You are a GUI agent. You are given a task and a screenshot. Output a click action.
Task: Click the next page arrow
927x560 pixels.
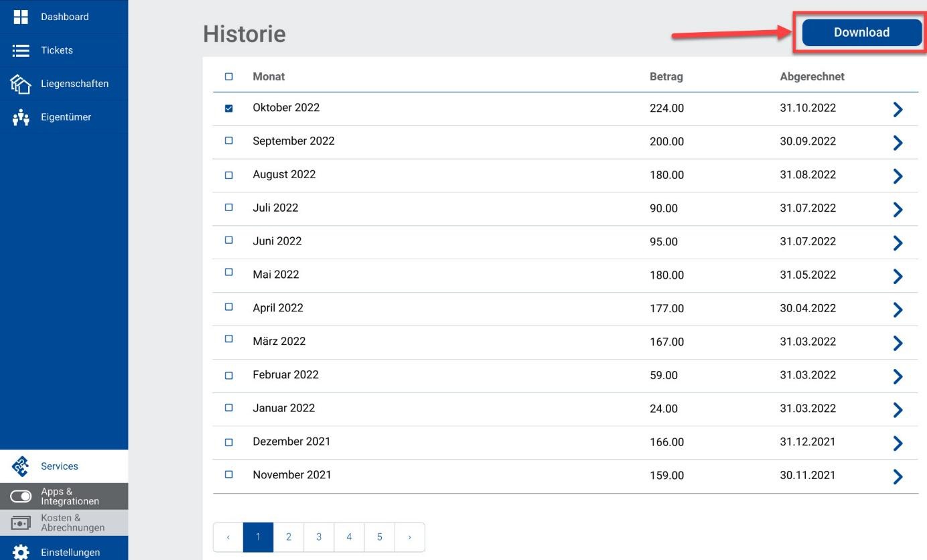410,537
